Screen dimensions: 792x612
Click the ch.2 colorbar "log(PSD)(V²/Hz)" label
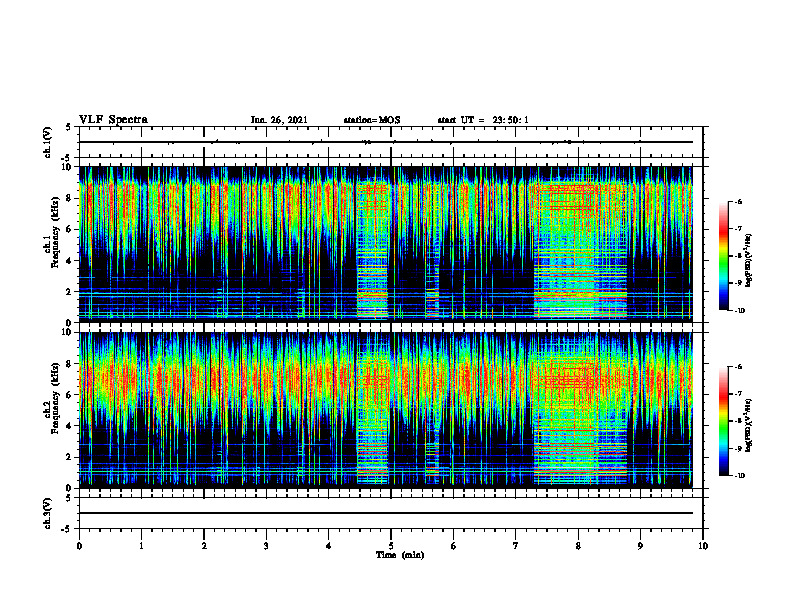click(749, 425)
